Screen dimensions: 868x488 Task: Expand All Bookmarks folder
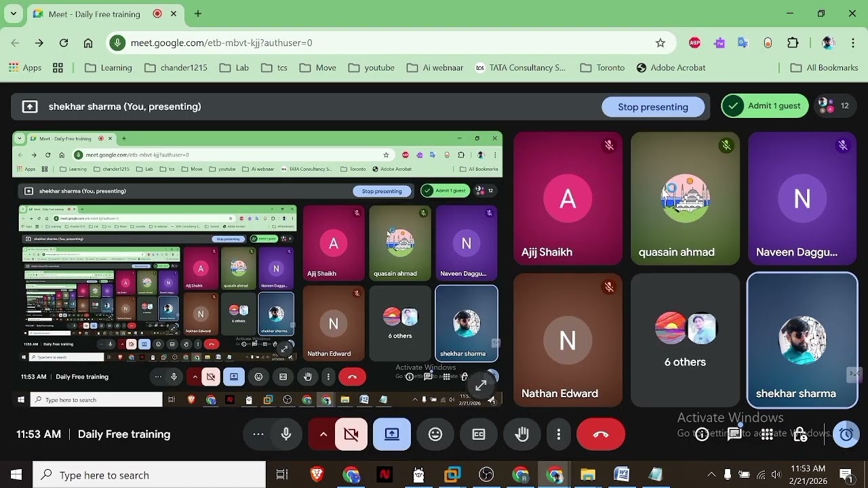(x=824, y=68)
